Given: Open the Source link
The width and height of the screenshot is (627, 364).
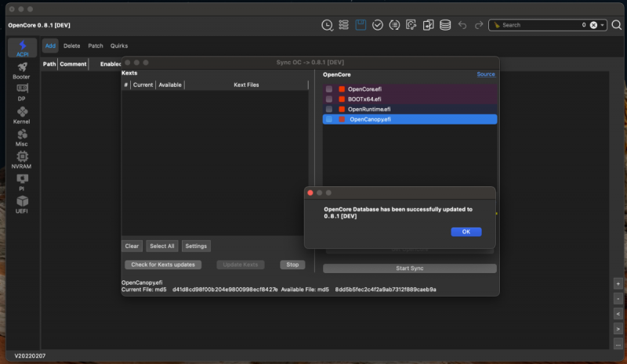Looking at the screenshot, I should point(486,74).
